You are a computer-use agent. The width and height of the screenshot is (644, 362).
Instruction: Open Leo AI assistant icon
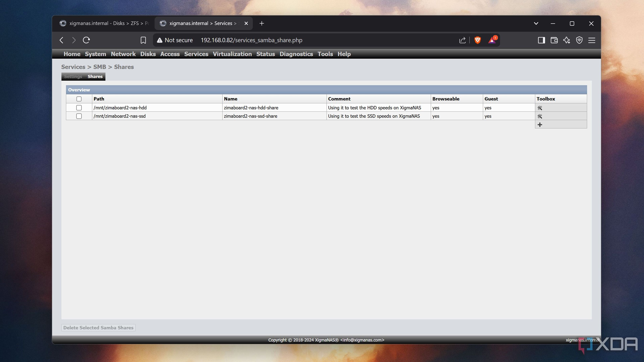(567, 40)
